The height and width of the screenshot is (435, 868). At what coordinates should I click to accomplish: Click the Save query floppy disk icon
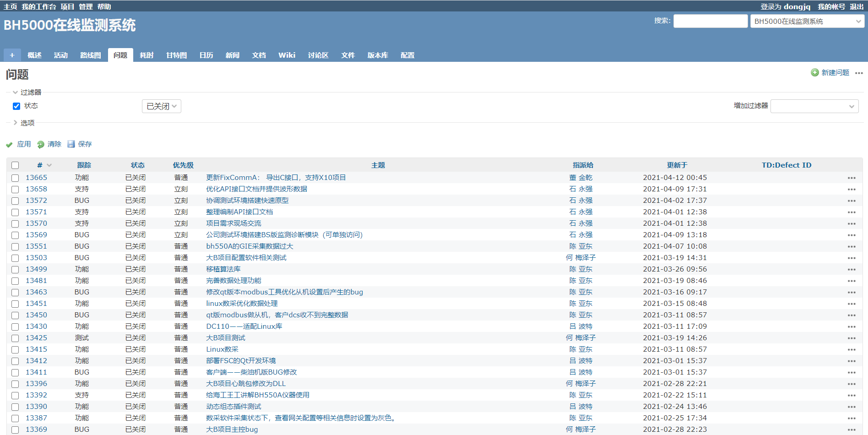point(71,144)
